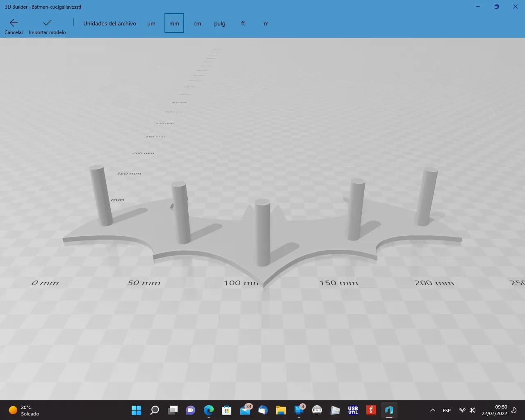Open Task View on the taskbar

click(173, 410)
